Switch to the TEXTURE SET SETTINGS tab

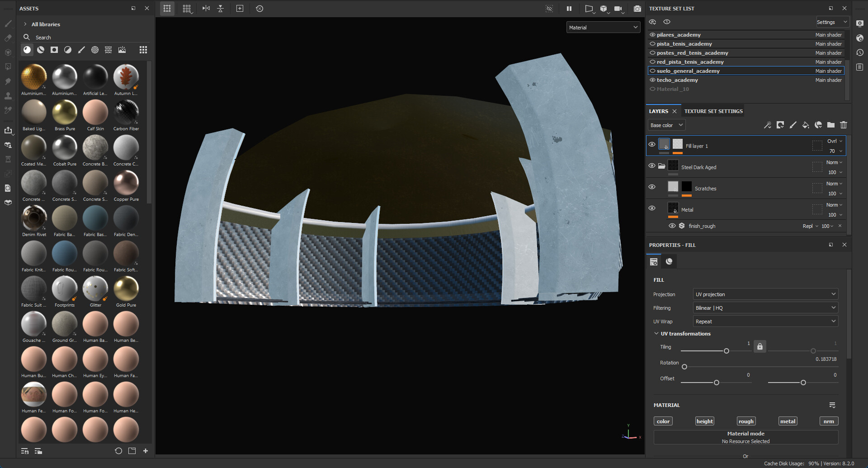[x=713, y=111]
